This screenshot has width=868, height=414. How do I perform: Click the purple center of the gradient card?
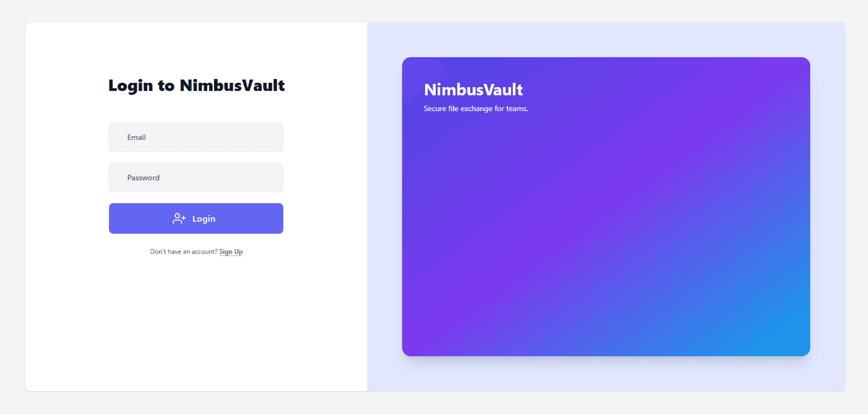[x=606, y=207]
